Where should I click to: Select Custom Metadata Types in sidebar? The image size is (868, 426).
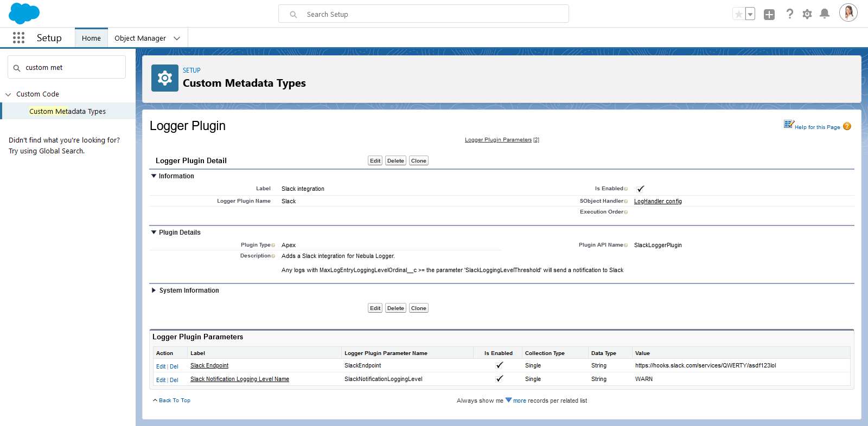(x=68, y=111)
